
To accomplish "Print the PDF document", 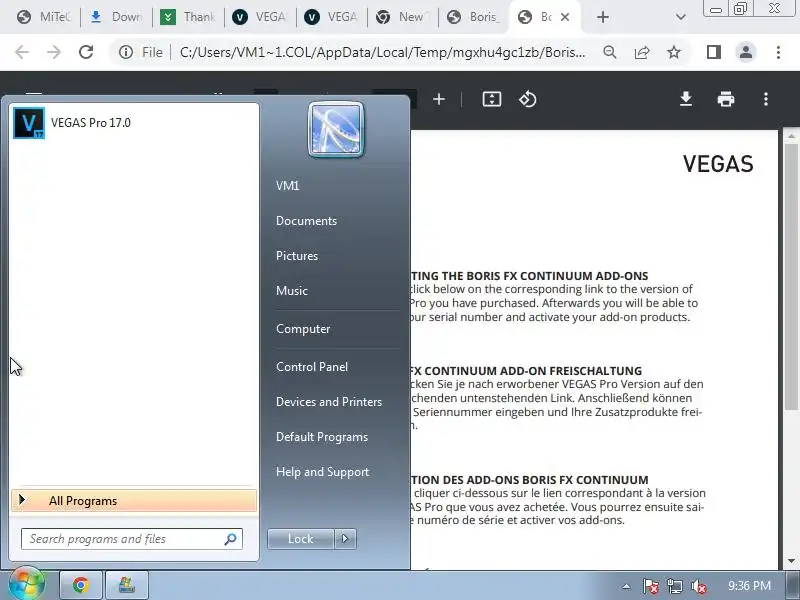I will (x=726, y=99).
